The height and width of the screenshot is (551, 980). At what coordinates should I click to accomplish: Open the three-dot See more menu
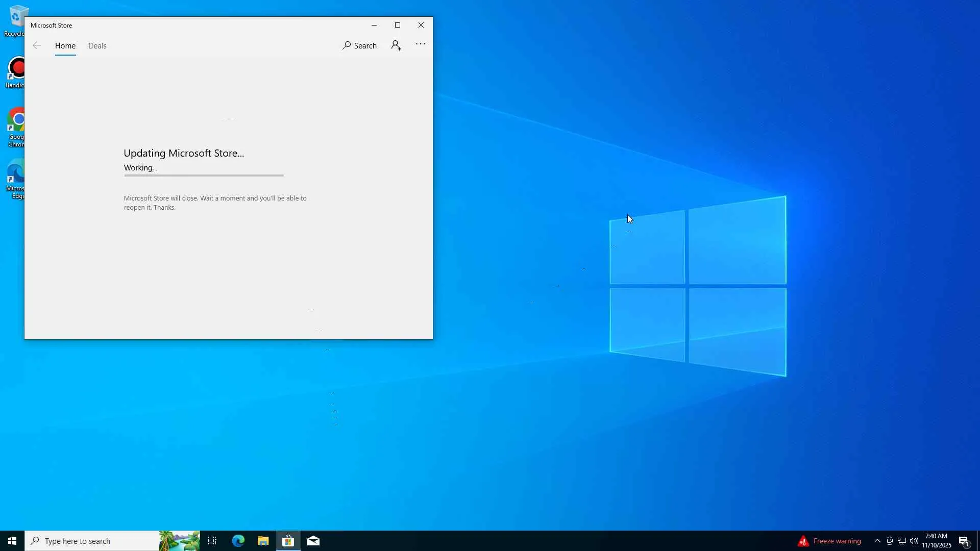pyautogui.click(x=420, y=44)
